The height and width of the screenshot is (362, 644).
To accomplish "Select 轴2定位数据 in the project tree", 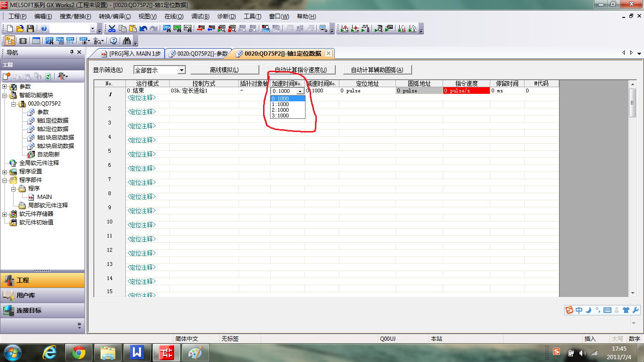I will (x=52, y=129).
